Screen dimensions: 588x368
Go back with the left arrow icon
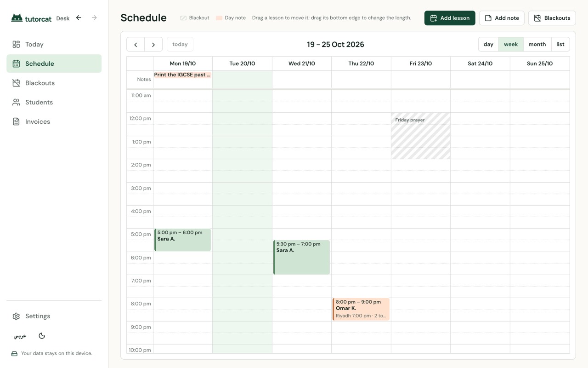tap(79, 18)
